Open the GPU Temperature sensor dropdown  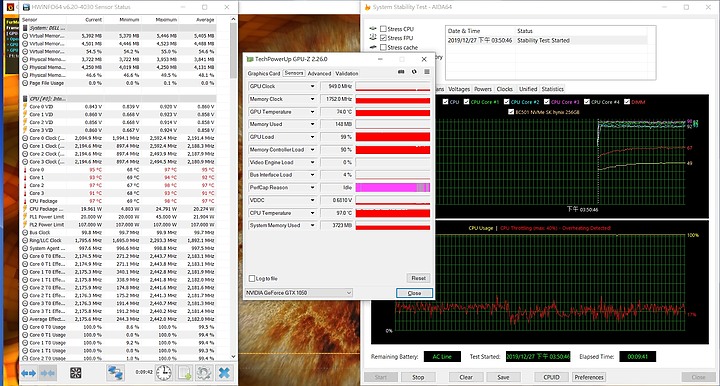(x=312, y=112)
